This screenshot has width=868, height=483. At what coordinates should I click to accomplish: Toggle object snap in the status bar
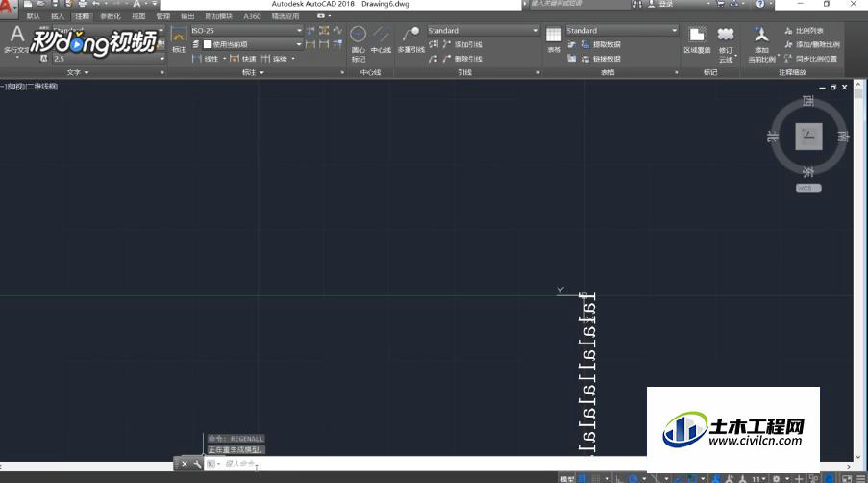(x=692, y=478)
